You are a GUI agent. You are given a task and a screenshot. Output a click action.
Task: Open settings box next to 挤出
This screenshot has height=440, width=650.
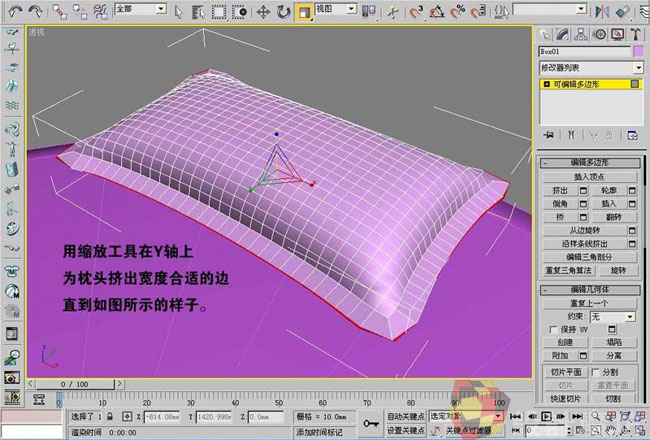pos(583,191)
